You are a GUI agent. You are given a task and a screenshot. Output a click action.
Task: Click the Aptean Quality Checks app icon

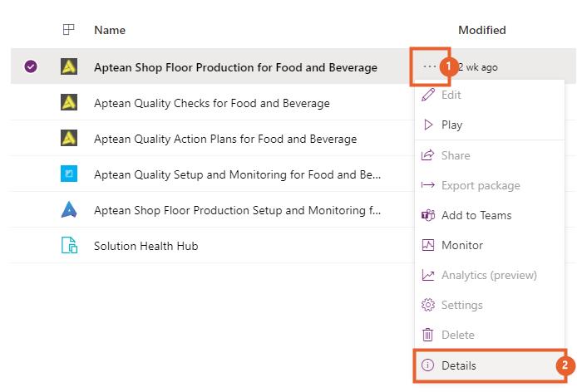(69, 103)
